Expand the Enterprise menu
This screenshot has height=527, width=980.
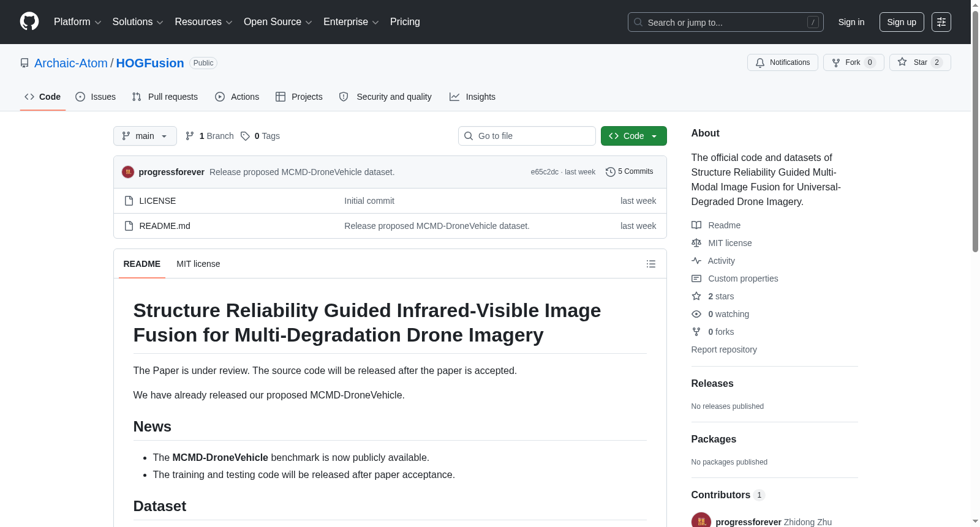coord(351,22)
